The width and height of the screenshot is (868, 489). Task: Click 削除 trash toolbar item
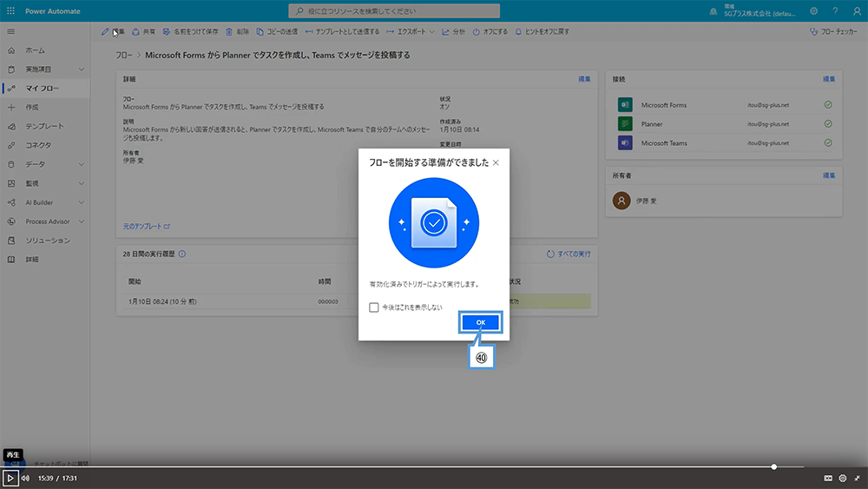[x=237, y=32]
